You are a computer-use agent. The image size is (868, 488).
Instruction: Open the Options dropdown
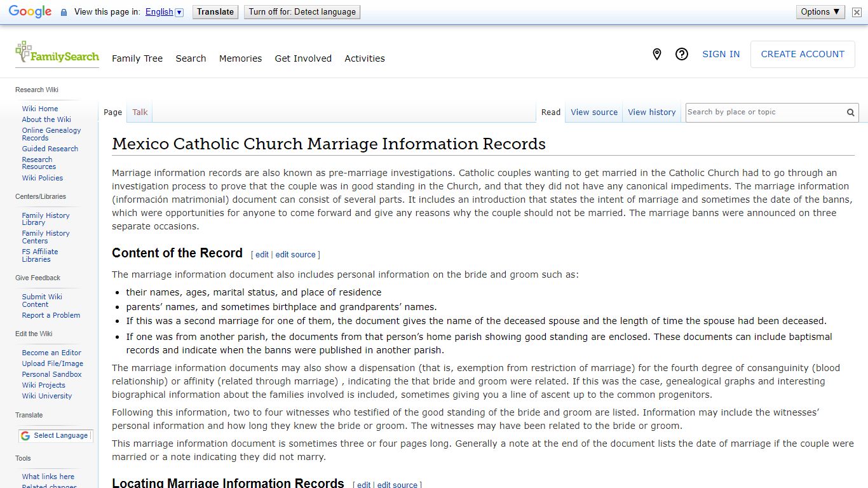click(x=820, y=11)
